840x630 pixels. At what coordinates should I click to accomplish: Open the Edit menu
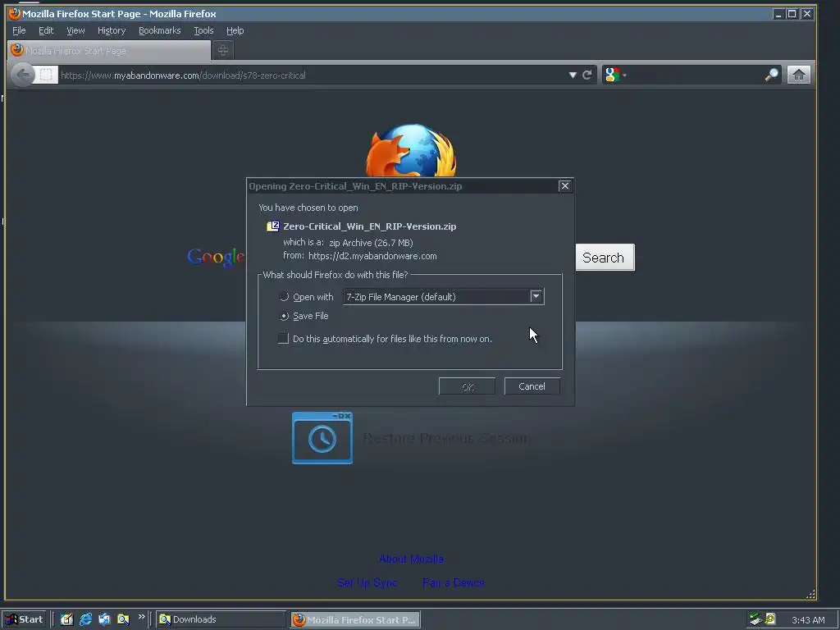coord(46,30)
